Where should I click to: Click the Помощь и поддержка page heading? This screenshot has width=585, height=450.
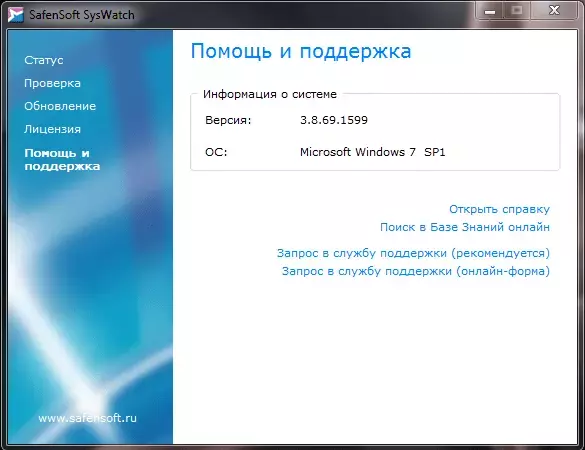[301, 51]
